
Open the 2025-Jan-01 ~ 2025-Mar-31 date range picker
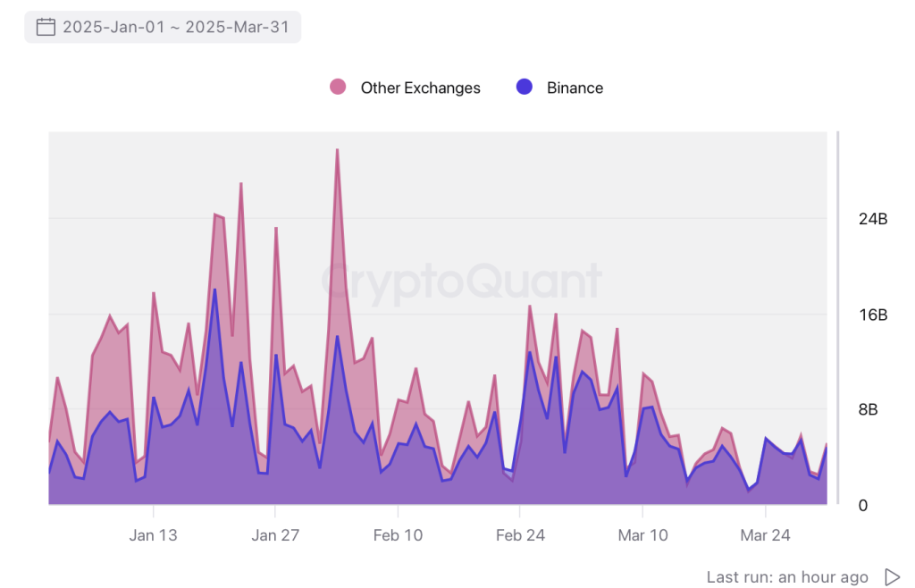point(175,27)
